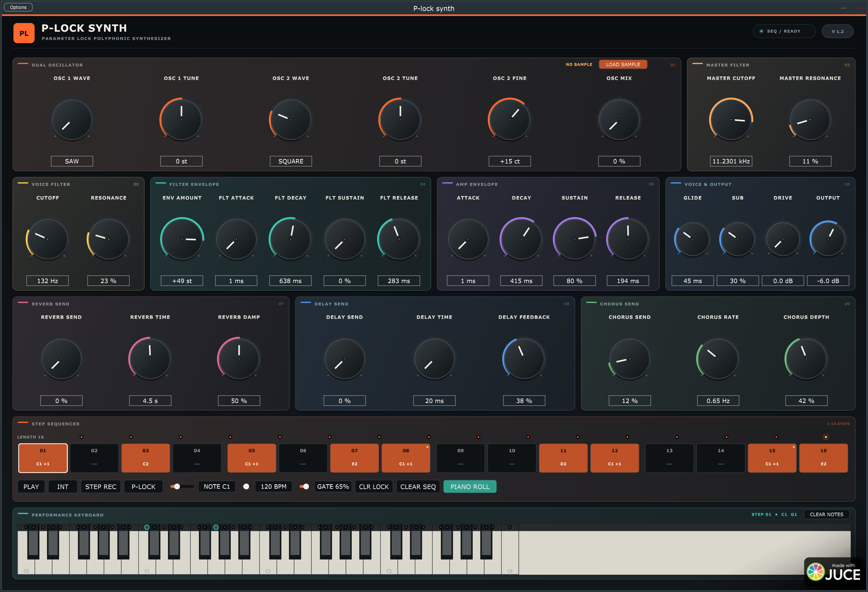Toggle sequencer step 08
The width and height of the screenshot is (868, 592).
[x=406, y=458]
